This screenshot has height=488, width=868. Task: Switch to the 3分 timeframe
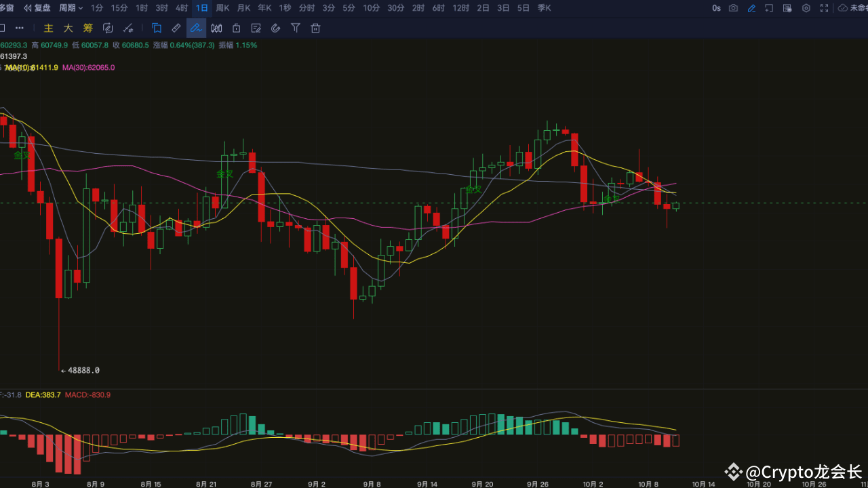pos(328,8)
